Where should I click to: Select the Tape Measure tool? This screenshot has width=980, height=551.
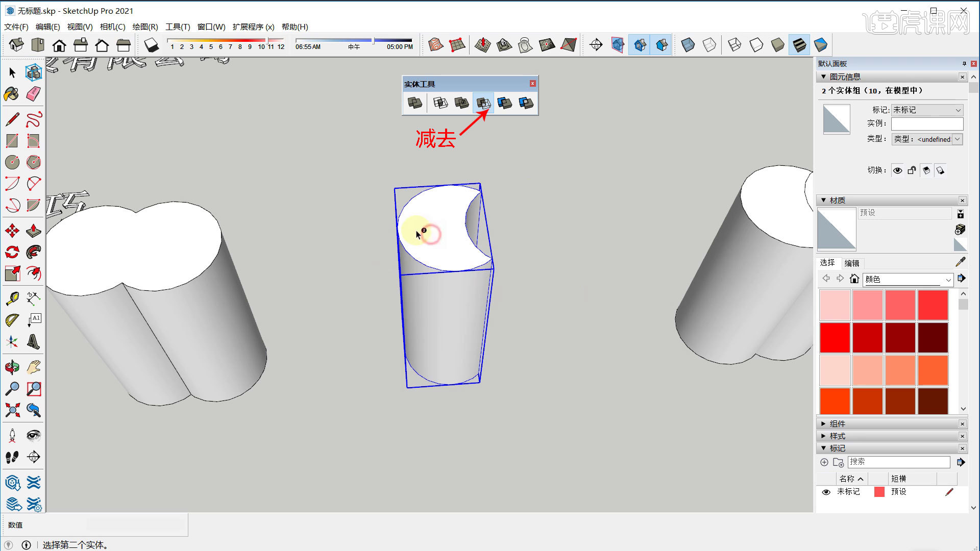pos(12,298)
